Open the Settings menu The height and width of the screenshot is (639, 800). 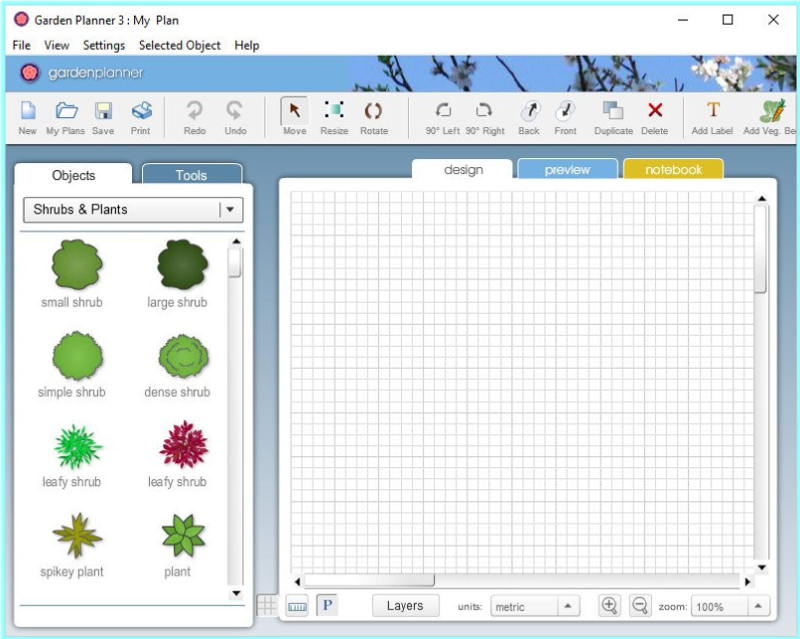(x=104, y=45)
